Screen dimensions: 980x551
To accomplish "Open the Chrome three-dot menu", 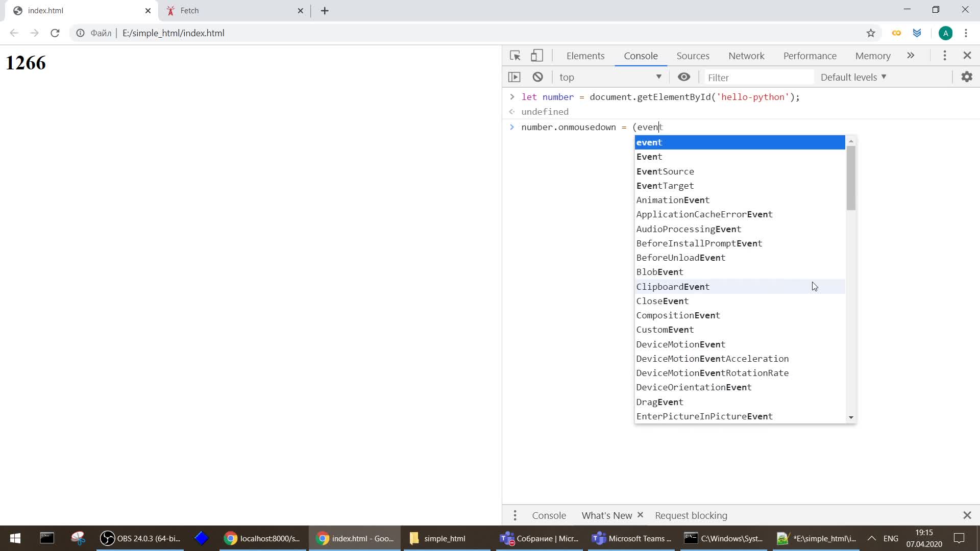I will coord(966,33).
